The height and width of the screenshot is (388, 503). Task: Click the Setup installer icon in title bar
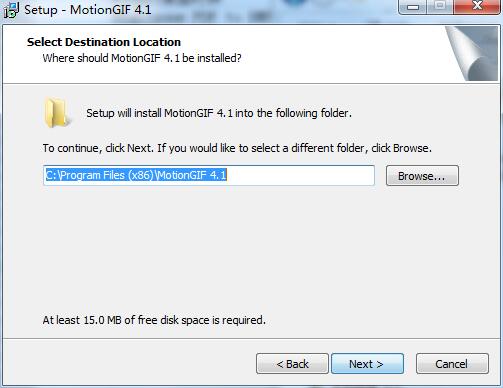[11, 9]
